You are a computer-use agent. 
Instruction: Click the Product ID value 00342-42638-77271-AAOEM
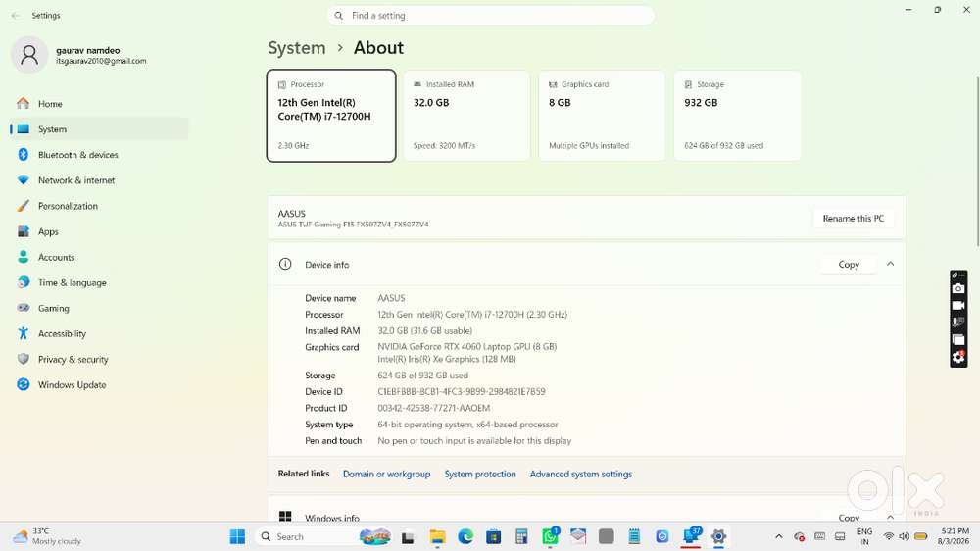point(434,408)
